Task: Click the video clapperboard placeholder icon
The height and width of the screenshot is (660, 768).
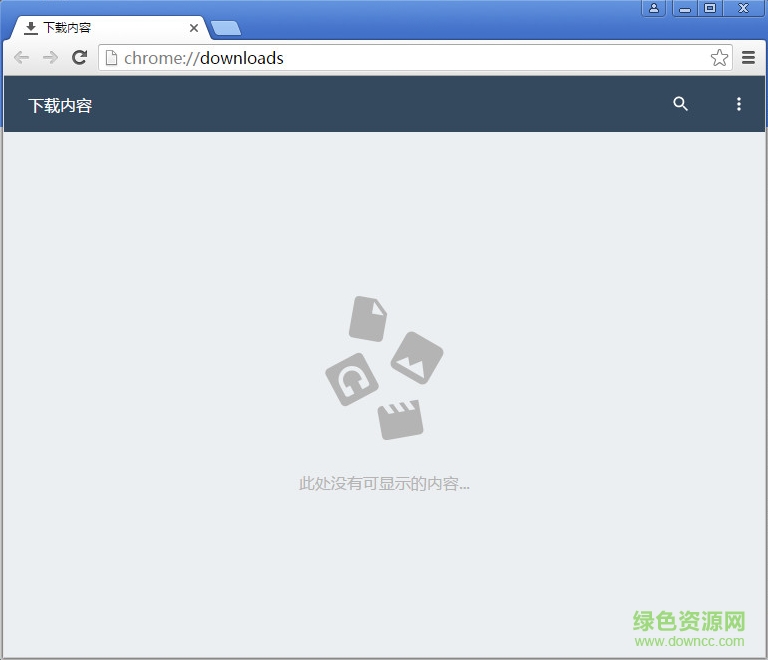Action: tap(401, 419)
